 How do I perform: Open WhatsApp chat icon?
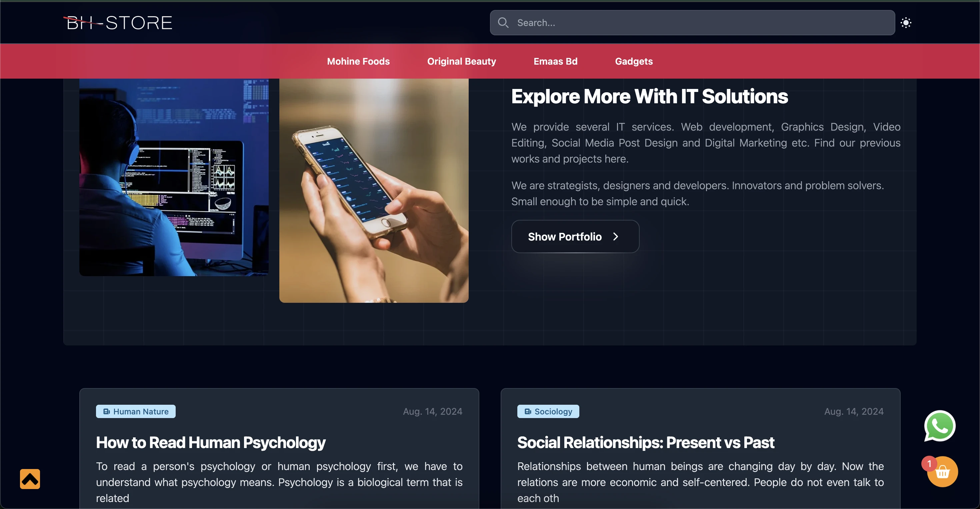(x=940, y=426)
